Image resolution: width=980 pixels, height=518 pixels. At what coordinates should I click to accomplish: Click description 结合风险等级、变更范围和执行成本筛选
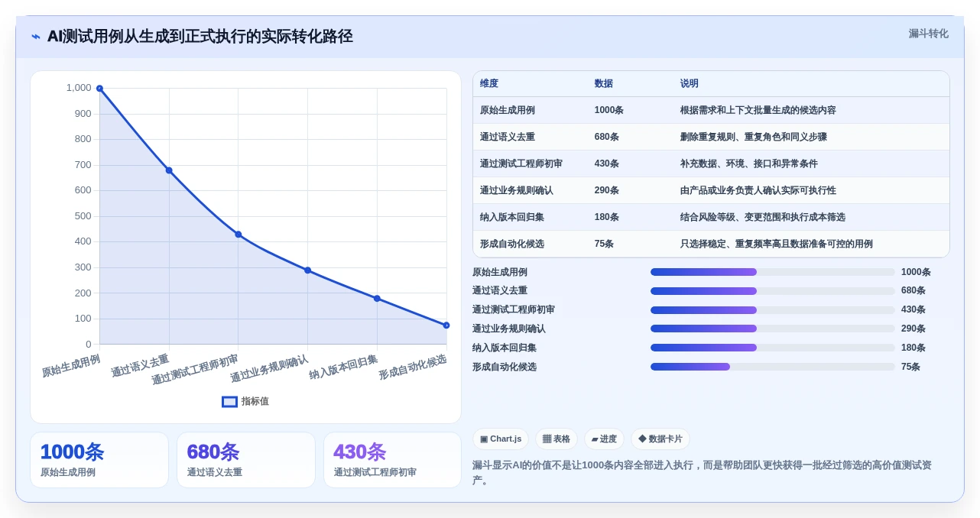pos(763,218)
